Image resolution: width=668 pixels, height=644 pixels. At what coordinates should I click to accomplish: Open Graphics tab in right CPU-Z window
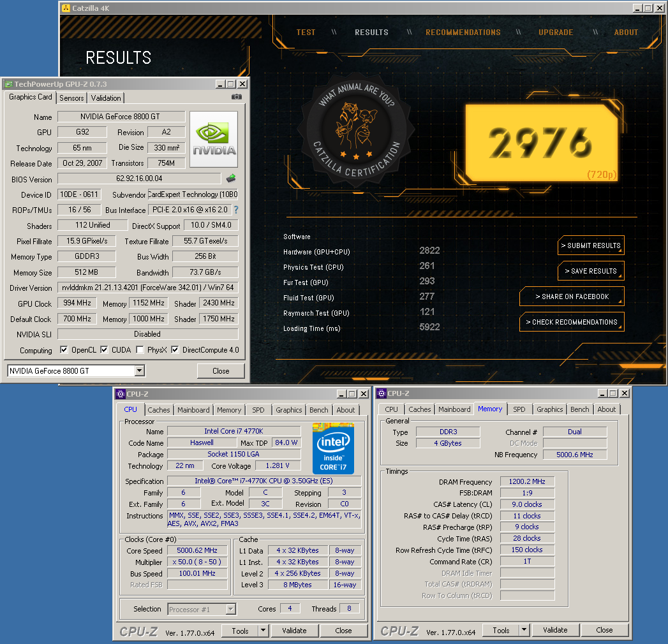(549, 409)
